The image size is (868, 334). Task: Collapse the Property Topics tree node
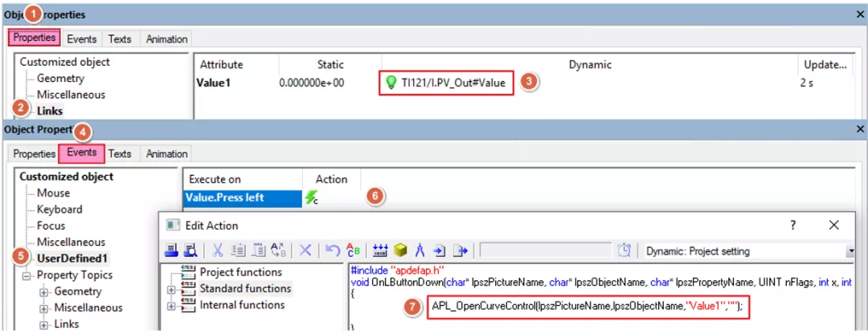coord(26,275)
